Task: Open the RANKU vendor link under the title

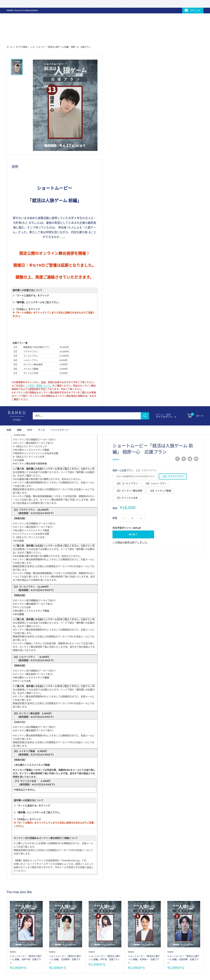Action: (116, 460)
